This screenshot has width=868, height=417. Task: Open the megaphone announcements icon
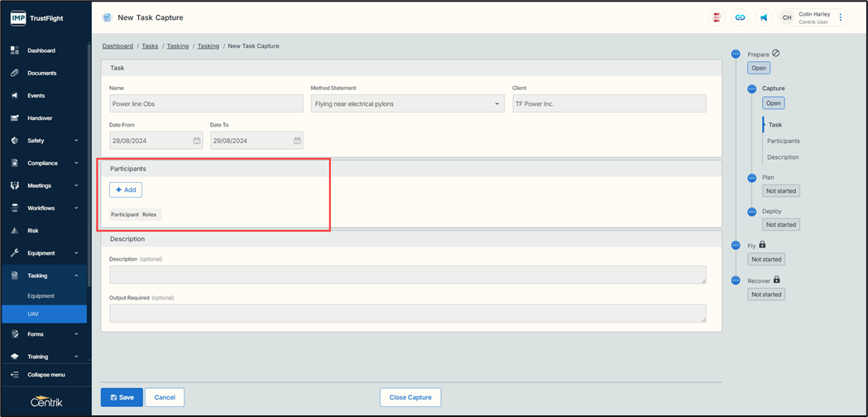764,17
